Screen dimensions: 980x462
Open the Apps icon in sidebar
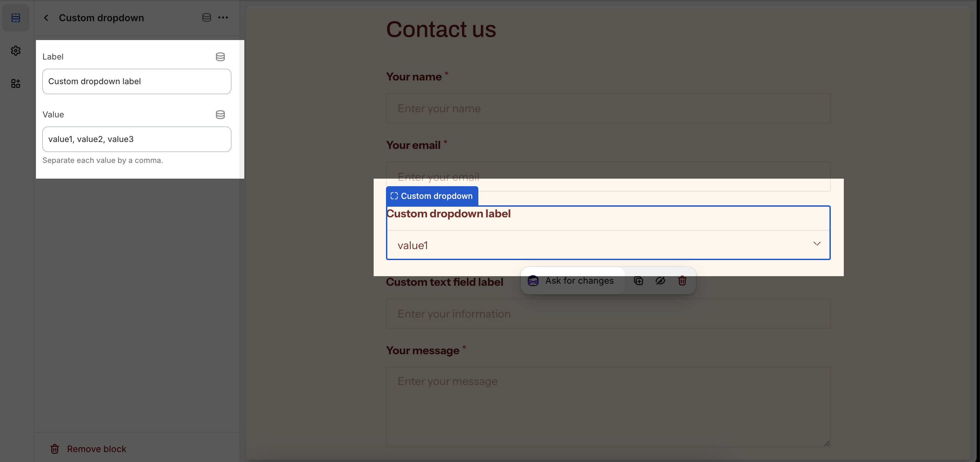tap(16, 84)
